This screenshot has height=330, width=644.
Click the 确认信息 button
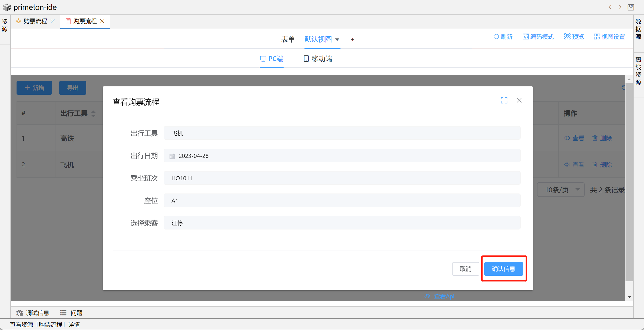tap(503, 269)
